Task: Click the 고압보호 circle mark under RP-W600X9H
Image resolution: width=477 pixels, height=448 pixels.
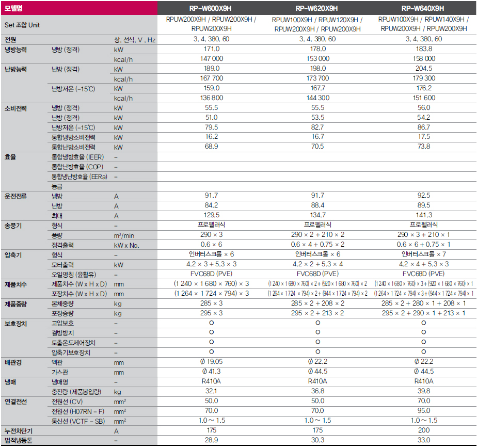Action: click(211, 323)
